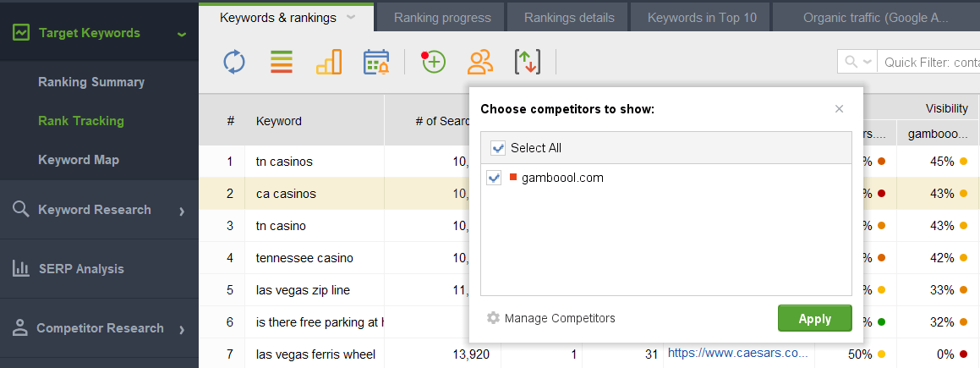Click the 50% visibility value
This screenshot has height=368, width=980.
pos(859,354)
